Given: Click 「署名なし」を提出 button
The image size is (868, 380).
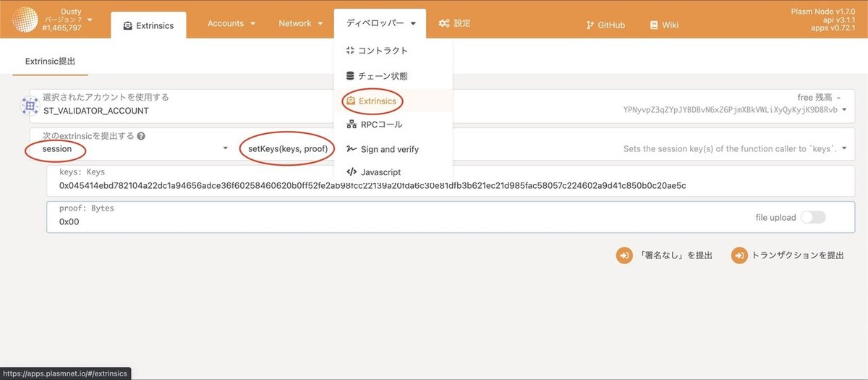Looking at the screenshot, I should pyautogui.click(x=664, y=256).
